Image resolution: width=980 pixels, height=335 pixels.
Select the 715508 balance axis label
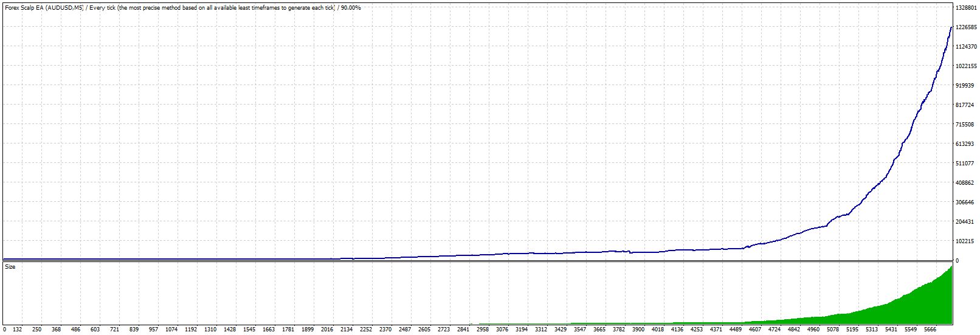964,125
